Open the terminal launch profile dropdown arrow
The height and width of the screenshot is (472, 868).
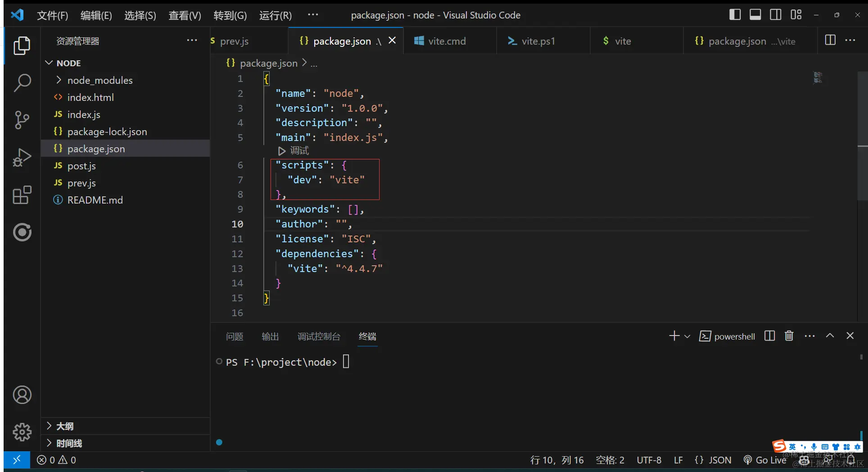click(687, 336)
